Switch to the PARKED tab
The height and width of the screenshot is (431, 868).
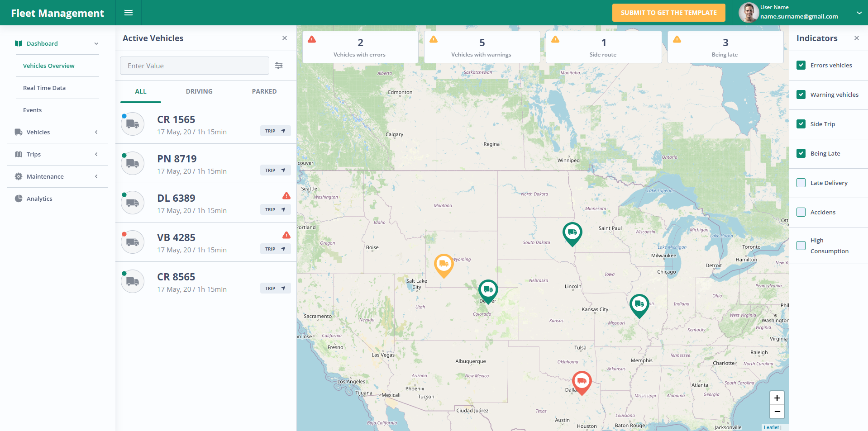pyautogui.click(x=264, y=91)
